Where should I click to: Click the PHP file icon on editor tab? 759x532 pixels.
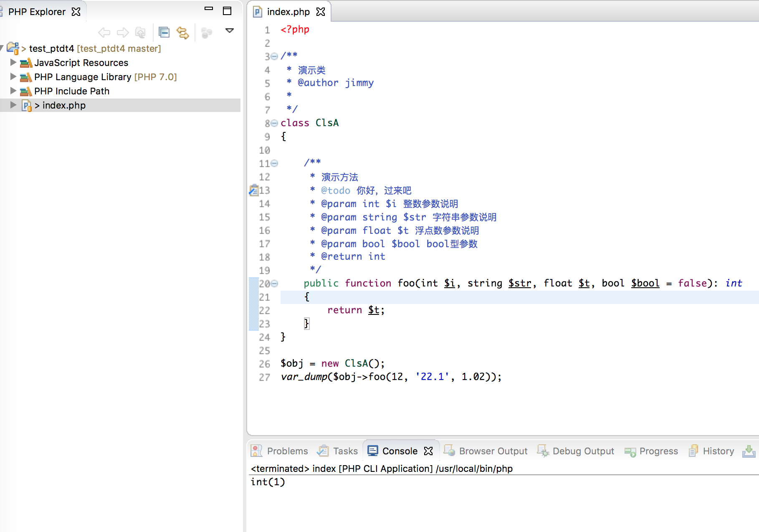[258, 12]
